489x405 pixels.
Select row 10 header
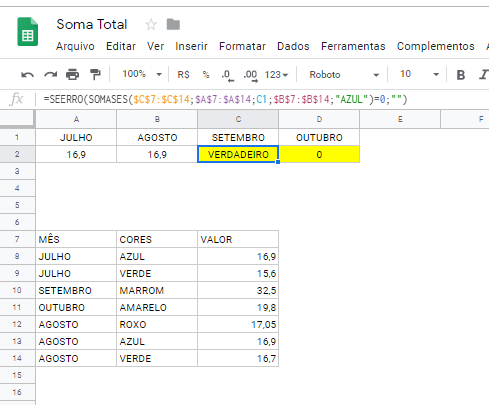click(x=17, y=290)
